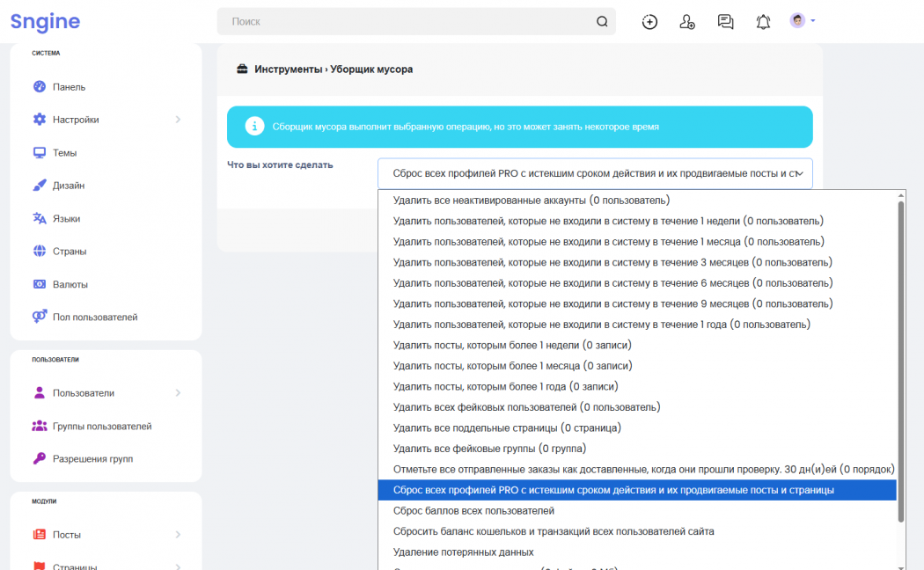Open the messages chat icon
Screen dimensions: 924x570
725,22
